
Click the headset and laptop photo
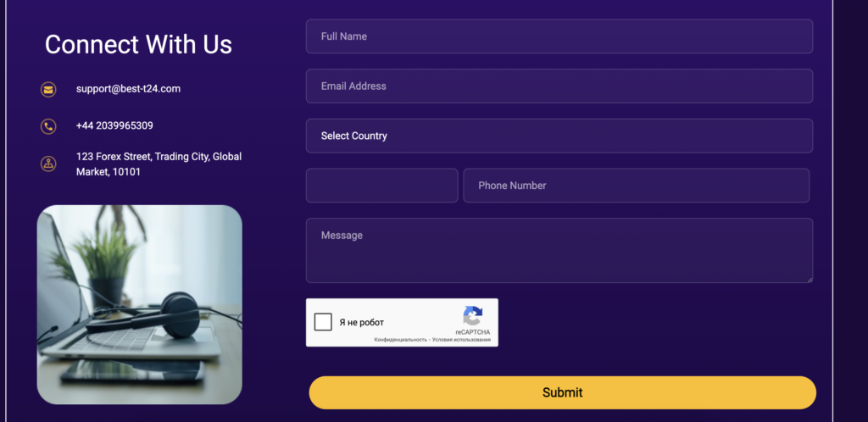pos(140,305)
